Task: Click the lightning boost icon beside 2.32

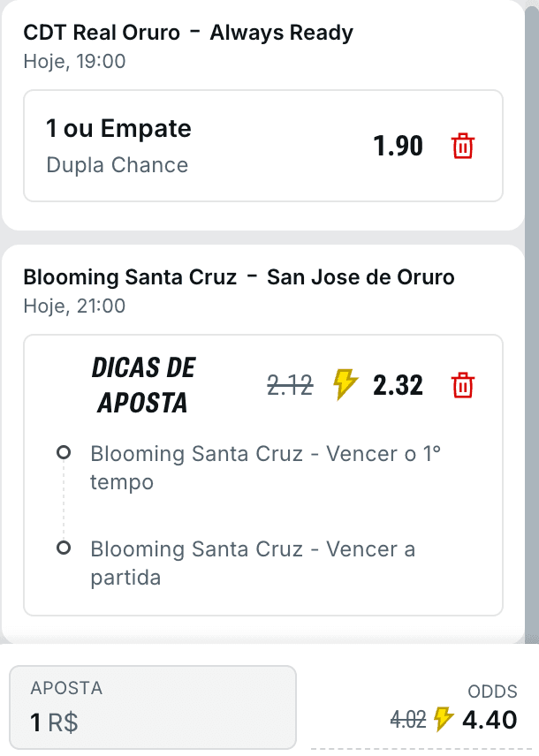Action: tap(345, 384)
